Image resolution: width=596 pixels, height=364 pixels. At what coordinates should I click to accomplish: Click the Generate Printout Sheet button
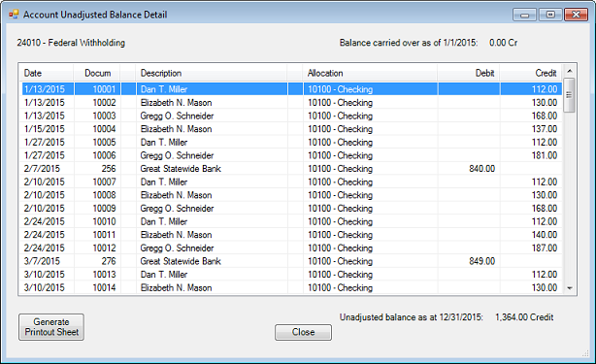pos(51,327)
